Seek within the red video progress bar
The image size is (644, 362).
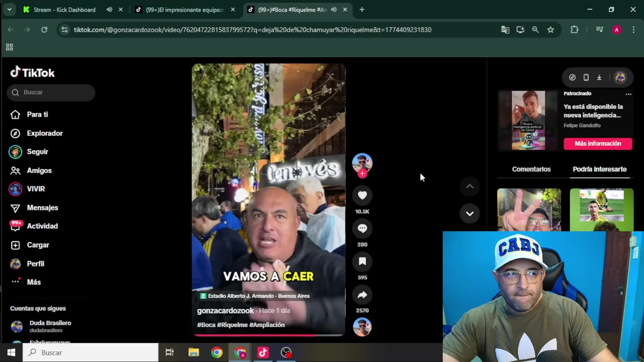pyautogui.click(x=269, y=335)
